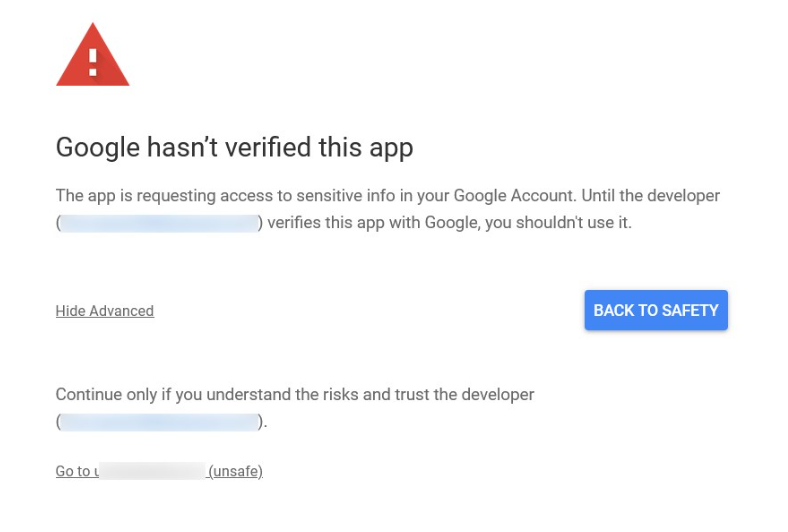The height and width of the screenshot is (532, 788).
Task: Click the blurred developer email under Continue only
Action: (x=159, y=422)
